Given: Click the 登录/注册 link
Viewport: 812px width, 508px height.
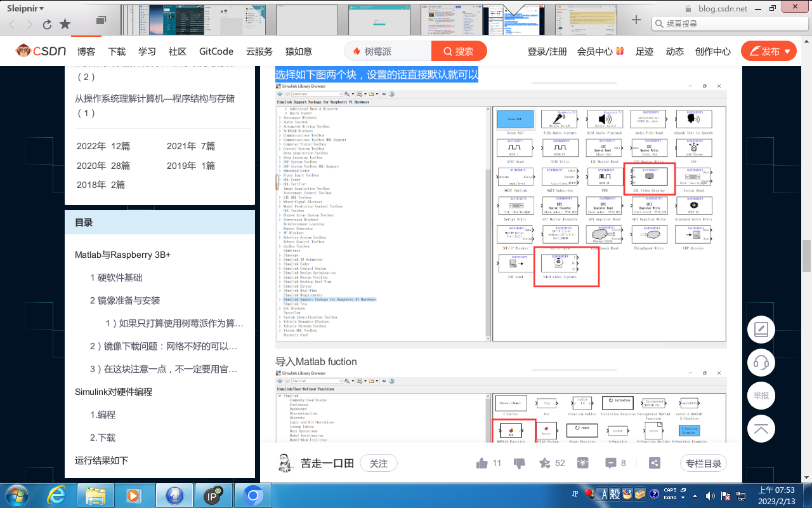Looking at the screenshot, I should 547,51.
